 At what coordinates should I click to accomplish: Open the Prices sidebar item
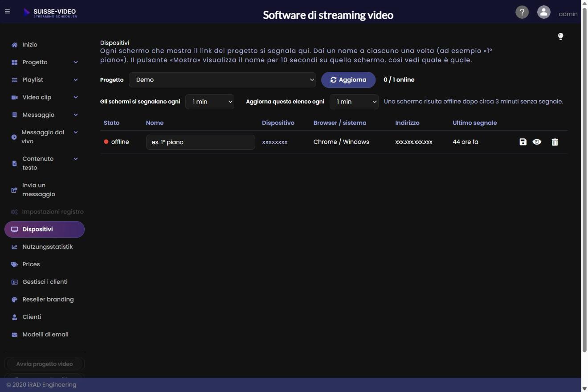click(x=45, y=264)
